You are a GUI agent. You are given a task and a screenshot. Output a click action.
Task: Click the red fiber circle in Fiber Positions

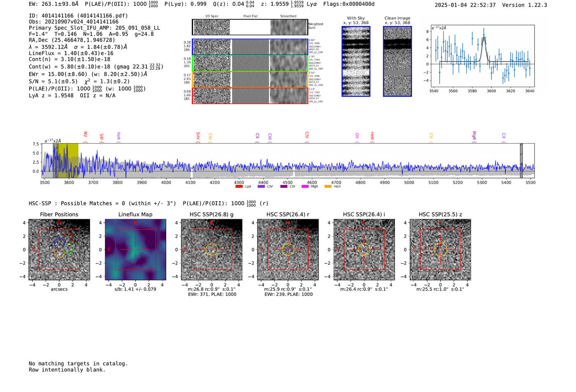68,239
